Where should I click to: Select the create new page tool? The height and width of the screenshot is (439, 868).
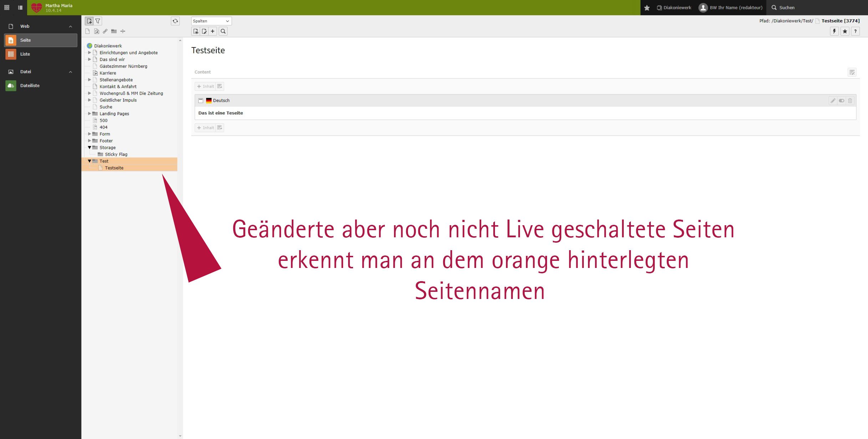tap(89, 21)
